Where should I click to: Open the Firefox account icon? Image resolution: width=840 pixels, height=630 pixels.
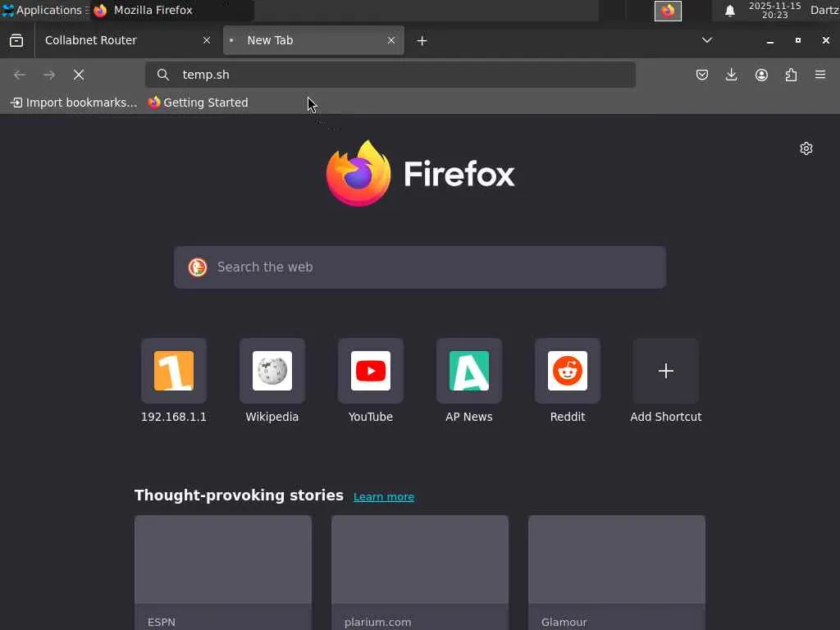(761, 75)
